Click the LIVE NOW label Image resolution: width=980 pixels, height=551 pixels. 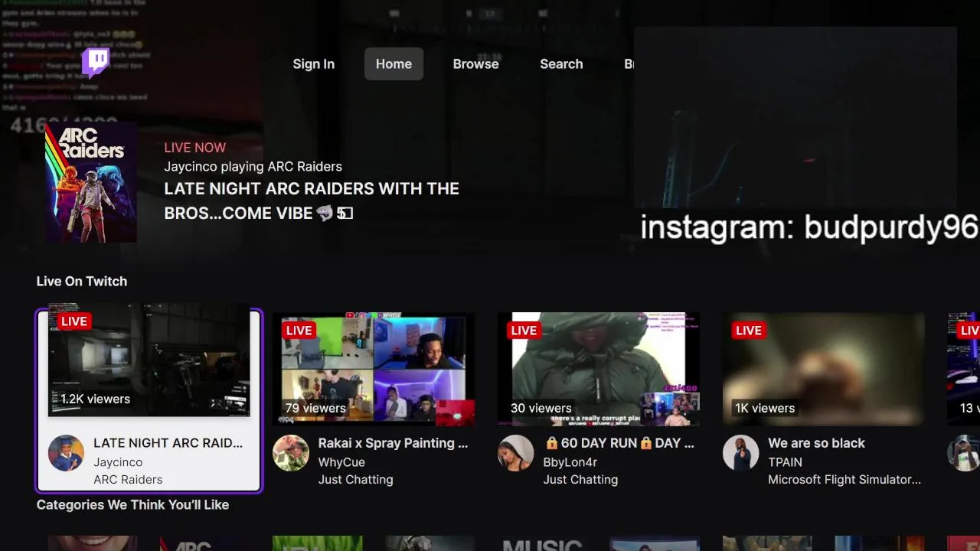[194, 148]
